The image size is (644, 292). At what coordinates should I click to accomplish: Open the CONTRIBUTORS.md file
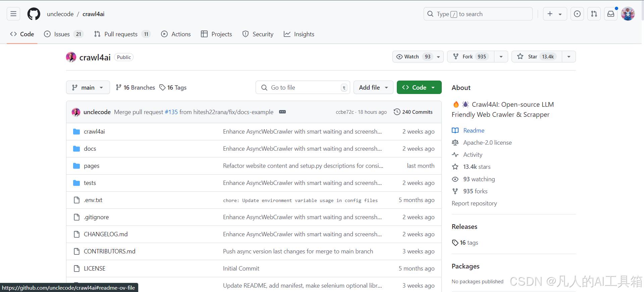coord(110,251)
